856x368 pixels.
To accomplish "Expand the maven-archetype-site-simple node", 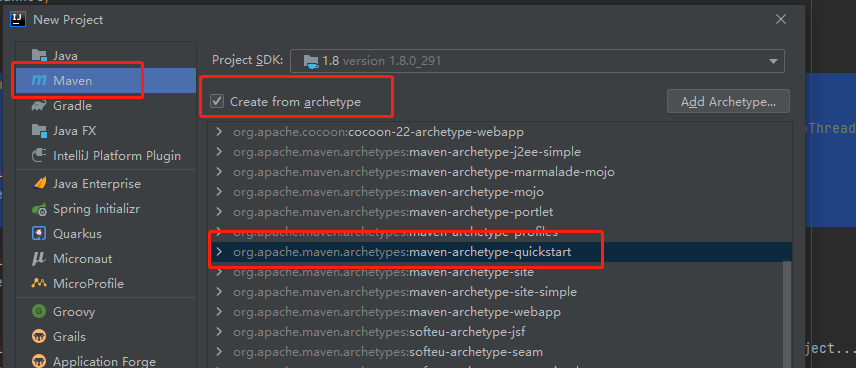I will coord(219,292).
